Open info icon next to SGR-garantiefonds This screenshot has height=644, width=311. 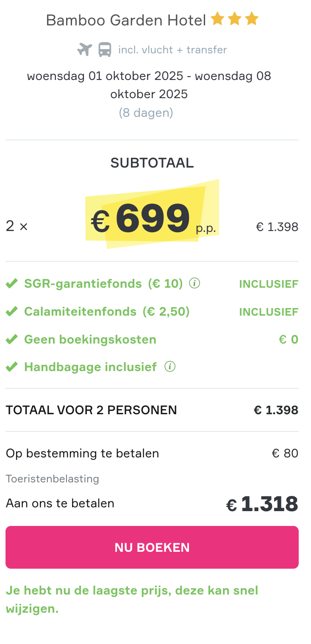194,283
